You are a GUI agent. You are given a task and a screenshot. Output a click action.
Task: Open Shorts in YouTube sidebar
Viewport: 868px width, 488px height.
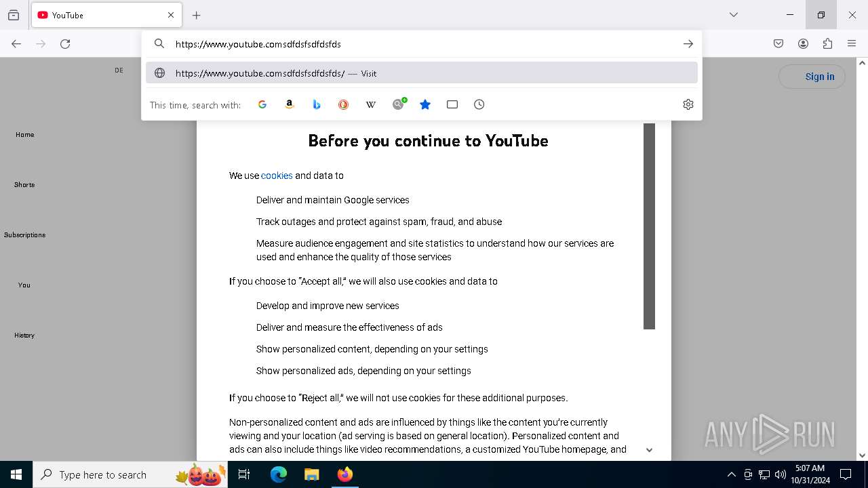coord(24,184)
